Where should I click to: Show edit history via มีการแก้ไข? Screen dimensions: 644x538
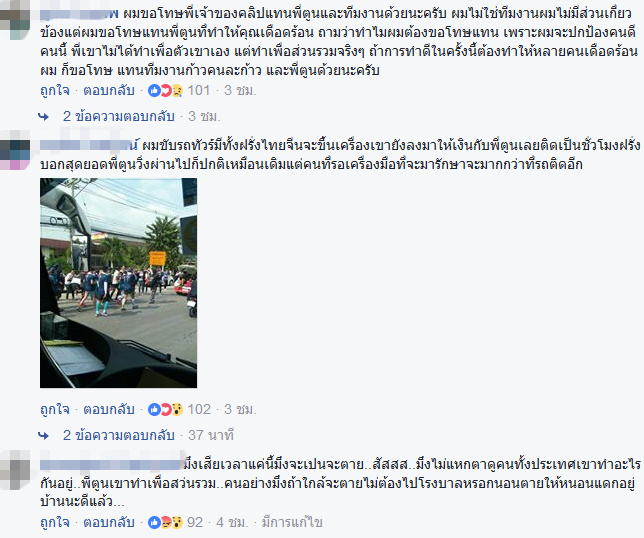(292, 522)
